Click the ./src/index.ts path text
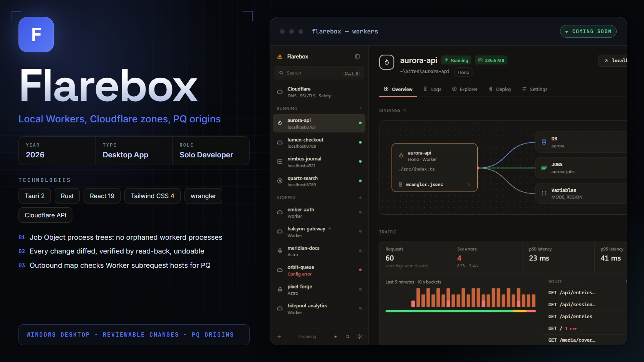The image size is (644, 362). point(416,169)
